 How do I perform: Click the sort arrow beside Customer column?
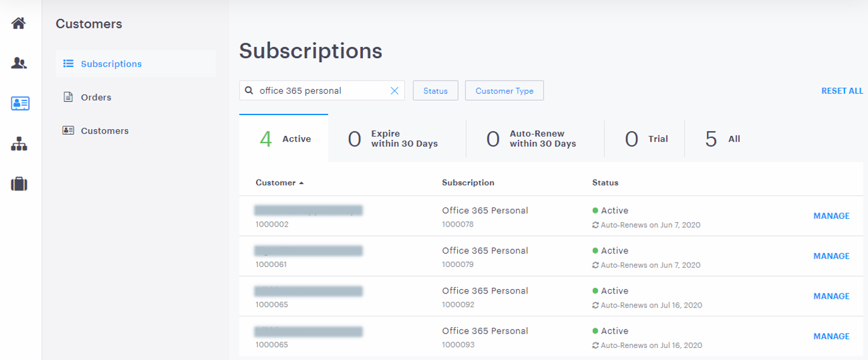click(301, 183)
